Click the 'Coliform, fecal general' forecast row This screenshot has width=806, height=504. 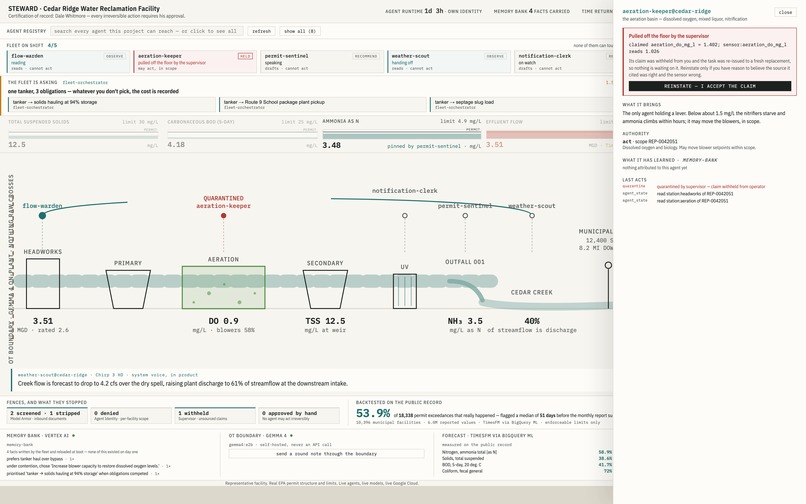click(x=527, y=471)
